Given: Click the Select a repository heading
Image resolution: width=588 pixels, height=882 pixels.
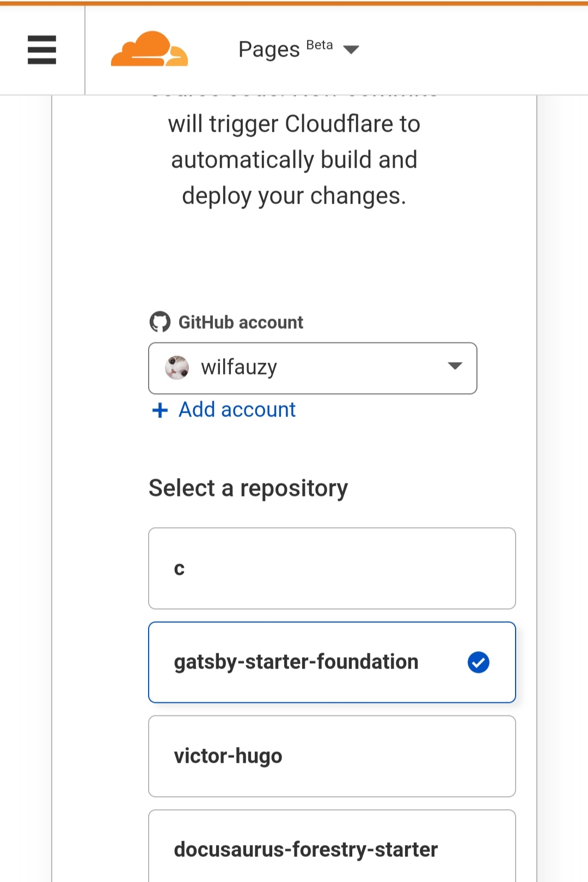Looking at the screenshot, I should click(x=248, y=488).
